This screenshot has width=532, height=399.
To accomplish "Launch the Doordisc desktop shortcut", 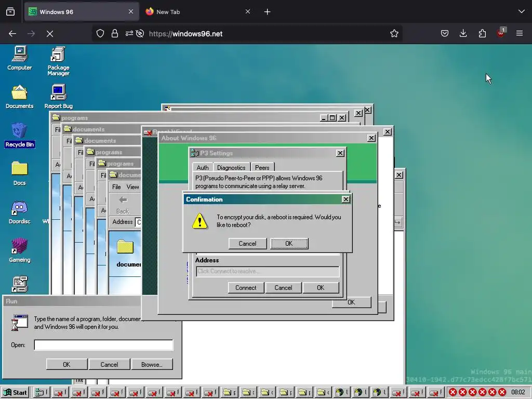I will 19,212.
